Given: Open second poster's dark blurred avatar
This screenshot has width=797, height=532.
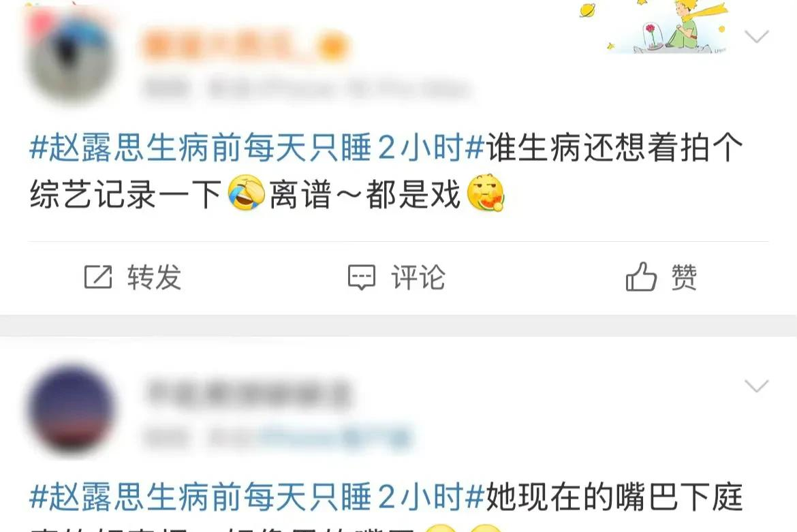Looking at the screenshot, I should point(71,409).
